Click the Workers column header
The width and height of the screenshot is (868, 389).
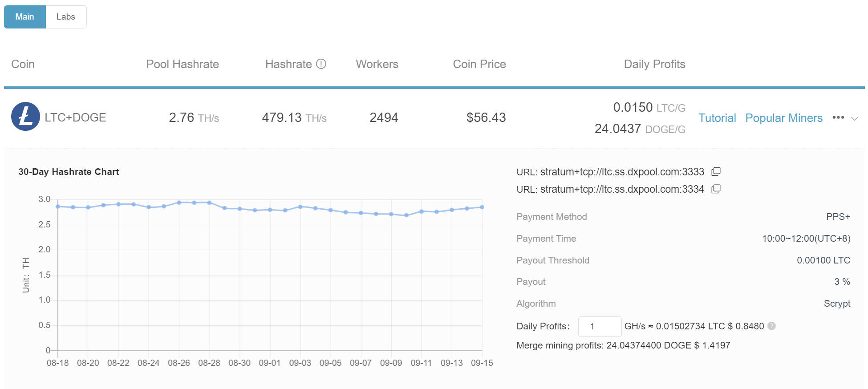377,64
